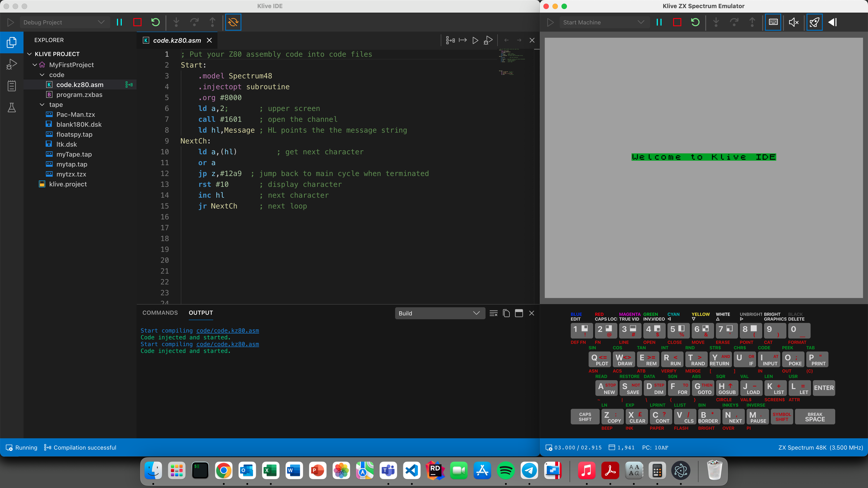Open Finder from the Dock
The width and height of the screenshot is (868, 488).
153,470
